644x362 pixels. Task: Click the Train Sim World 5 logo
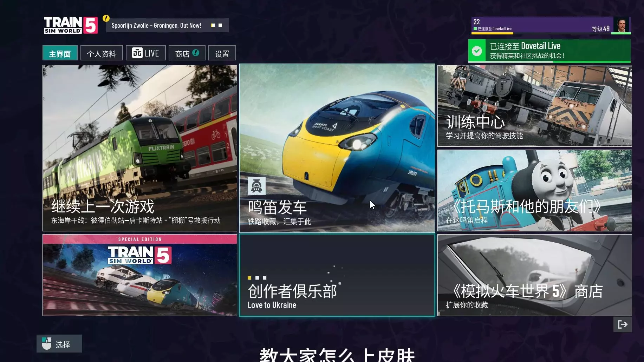click(x=71, y=25)
